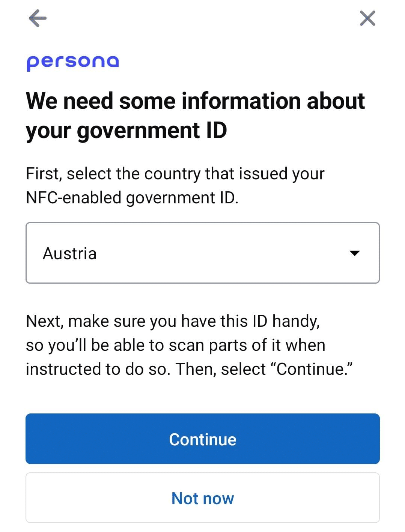405x532 pixels.
Task: Click the quoted "Continue." word in instructions
Action: pos(315,369)
